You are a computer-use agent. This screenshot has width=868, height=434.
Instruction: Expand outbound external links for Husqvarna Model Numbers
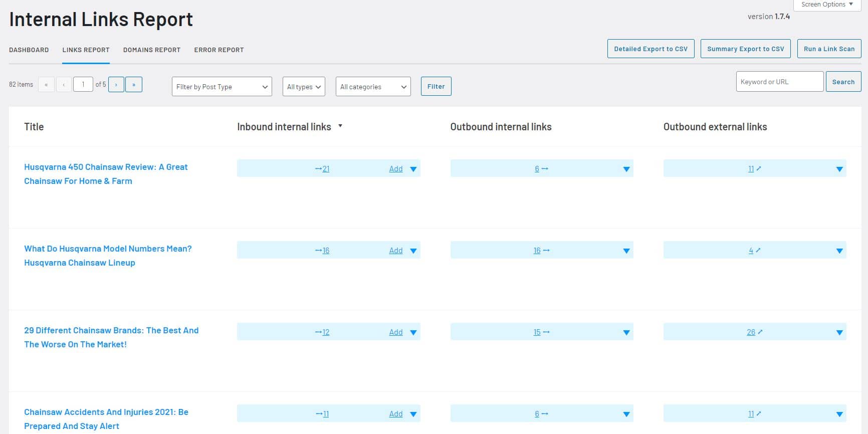839,251
